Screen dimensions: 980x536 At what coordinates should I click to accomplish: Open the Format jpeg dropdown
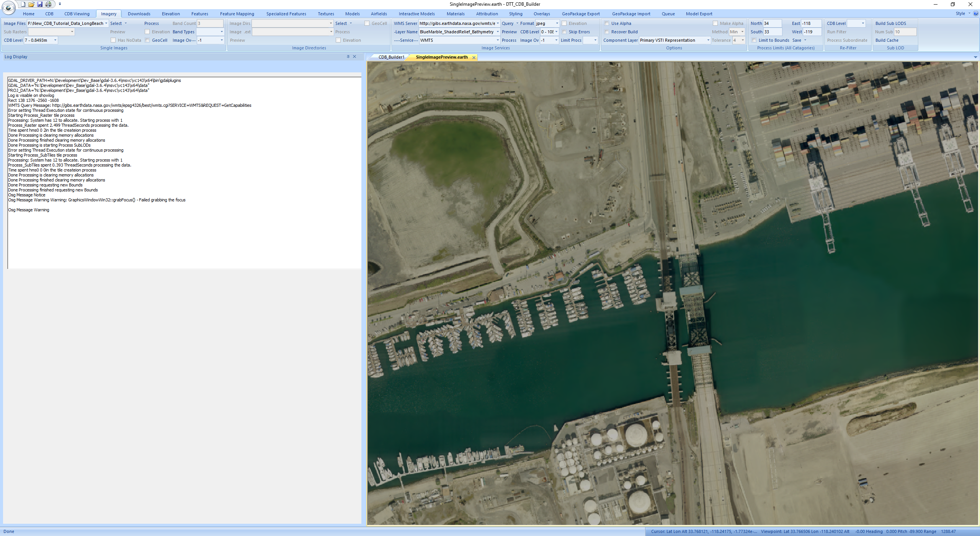coord(557,23)
